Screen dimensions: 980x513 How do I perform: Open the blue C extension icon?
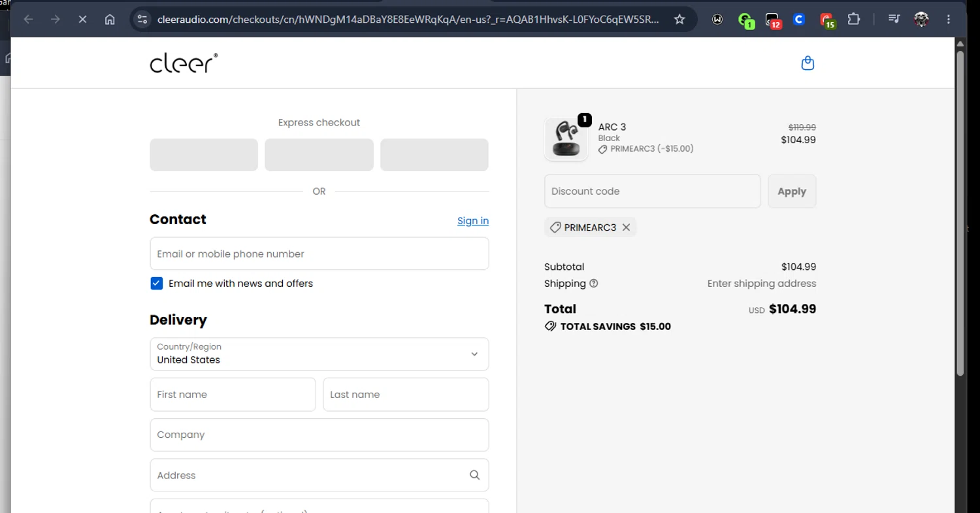(798, 20)
